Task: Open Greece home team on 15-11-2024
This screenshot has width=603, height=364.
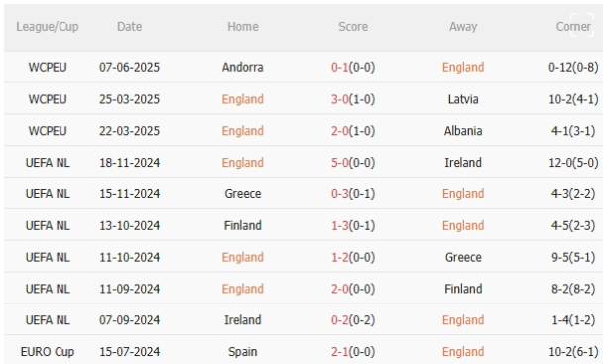Action: tap(243, 194)
